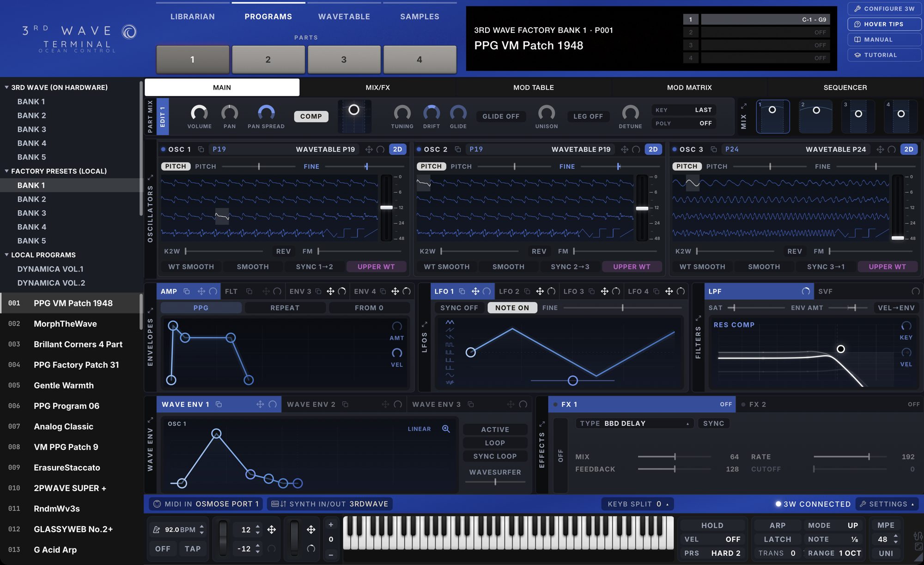
Task: Open the FX 1 TYPE BBD DELAY dropdown
Action: tap(634, 424)
